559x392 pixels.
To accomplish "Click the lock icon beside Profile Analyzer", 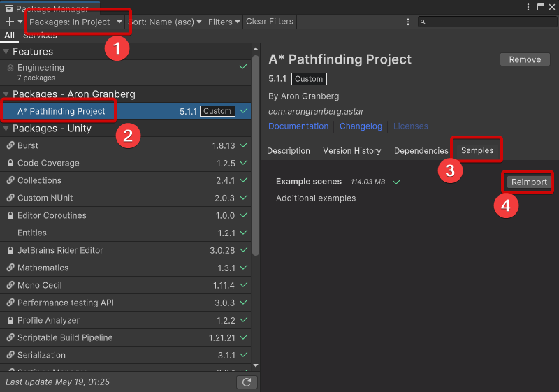I will (10, 320).
